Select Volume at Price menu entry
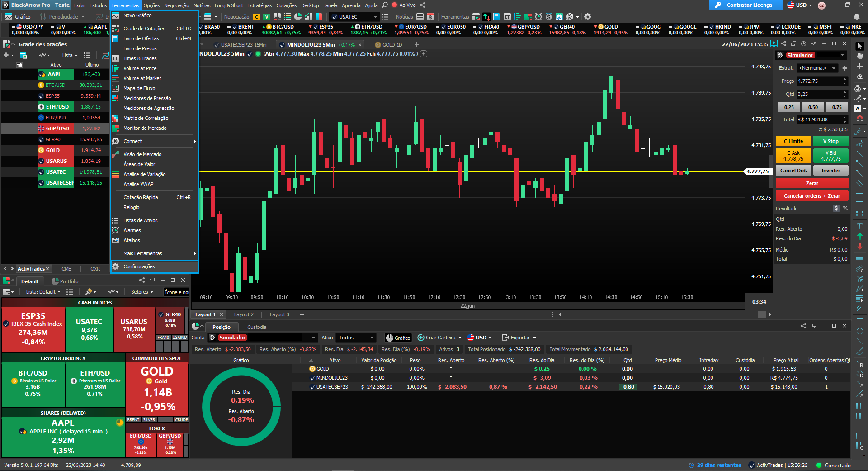Viewport: 868px width, 471px height. tap(154, 68)
